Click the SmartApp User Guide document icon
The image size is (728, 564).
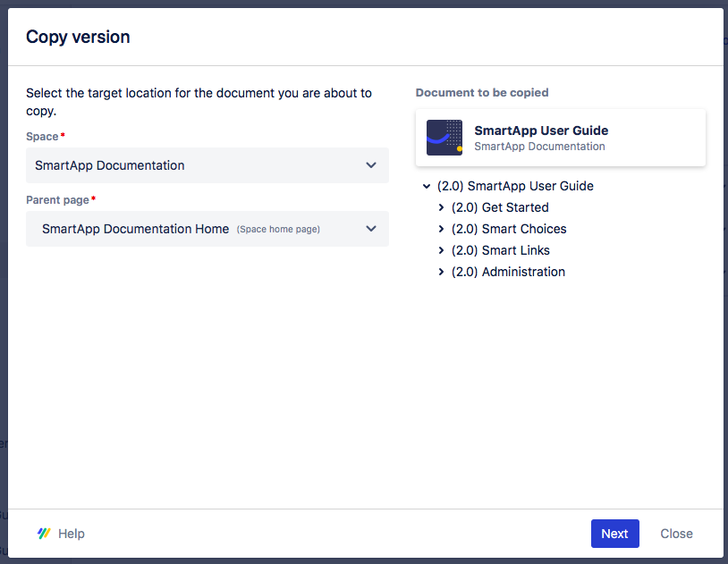pyautogui.click(x=444, y=138)
